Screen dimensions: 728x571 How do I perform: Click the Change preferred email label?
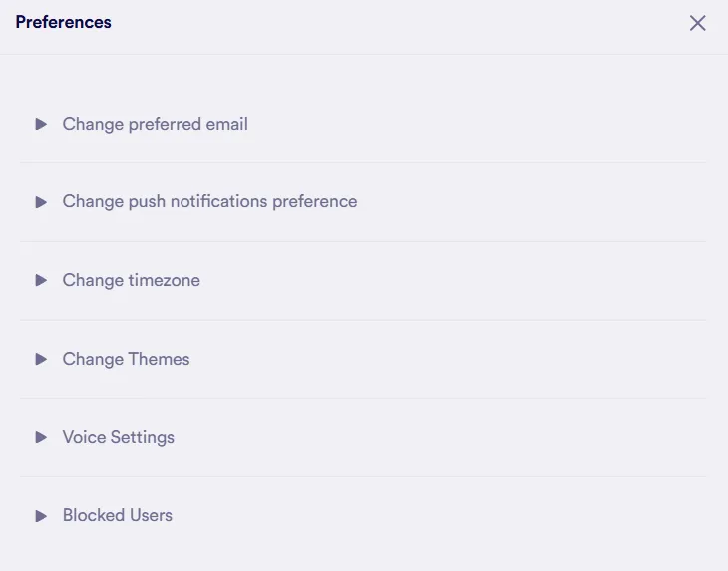click(x=155, y=124)
